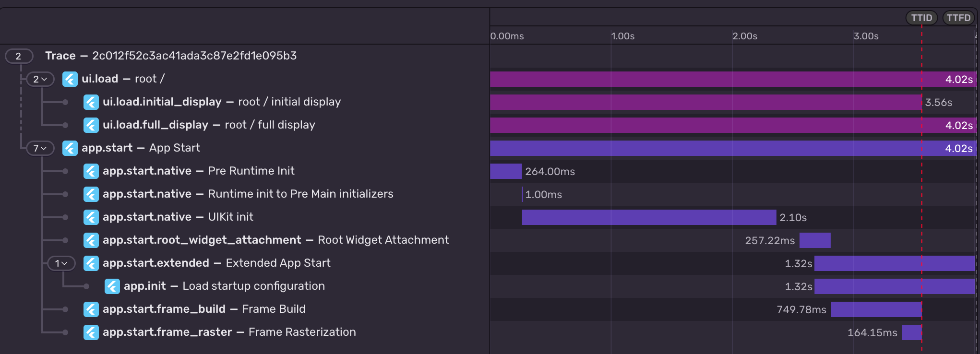
Task: Select the full display span bar in the timeline
Action: point(733,125)
